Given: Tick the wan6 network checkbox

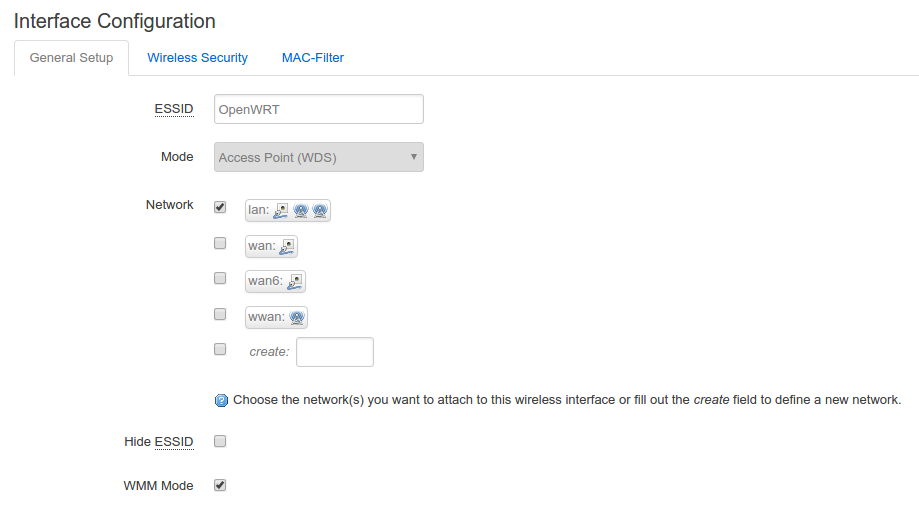Looking at the screenshot, I should (x=220, y=278).
